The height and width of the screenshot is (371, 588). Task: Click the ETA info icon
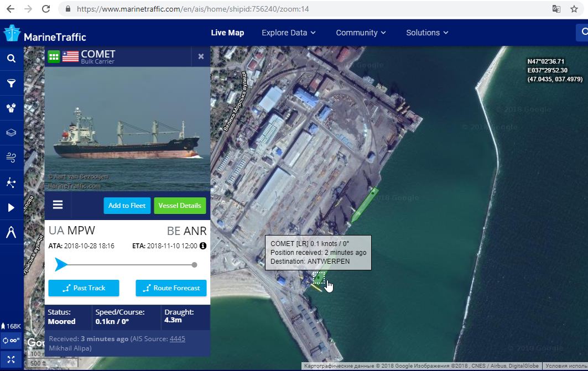click(x=203, y=245)
